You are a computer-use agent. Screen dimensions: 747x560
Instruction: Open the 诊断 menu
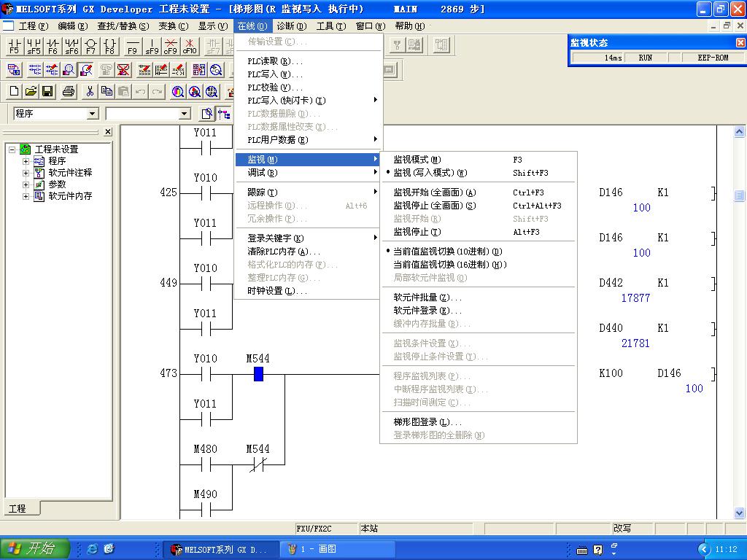291,26
